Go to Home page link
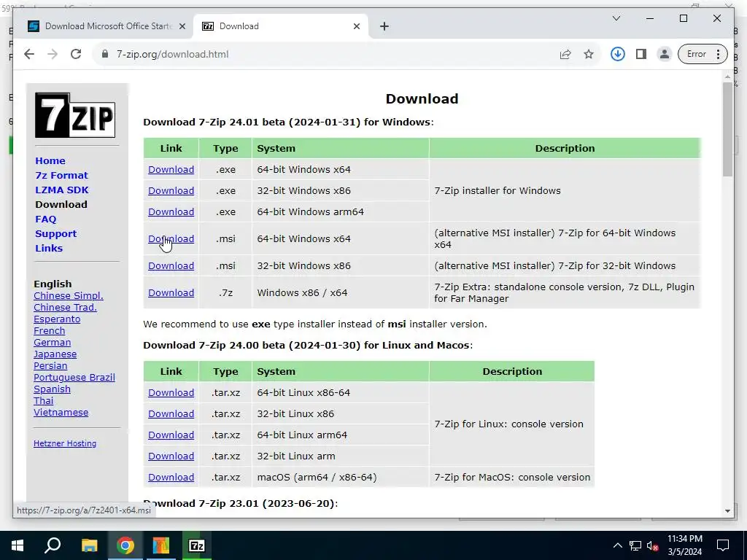Screen dimensions: 747x560 pyautogui.click(x=50, y=161)
